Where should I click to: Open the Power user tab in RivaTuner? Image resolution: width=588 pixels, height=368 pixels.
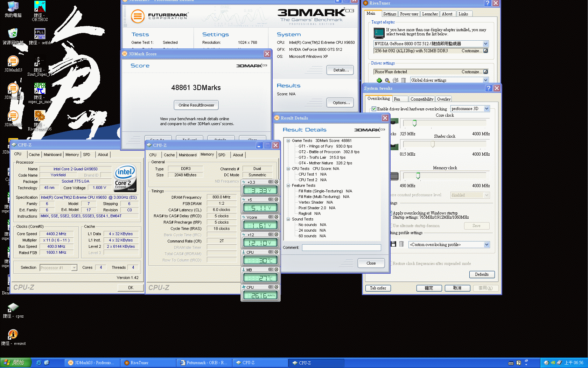click(x=409, y=14)
